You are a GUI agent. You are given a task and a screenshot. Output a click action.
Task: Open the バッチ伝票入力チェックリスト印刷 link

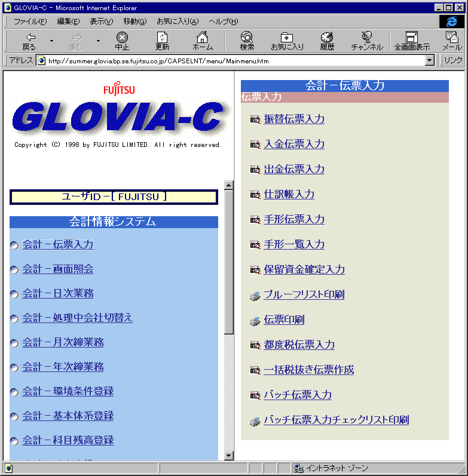click(x=336, y=420)
